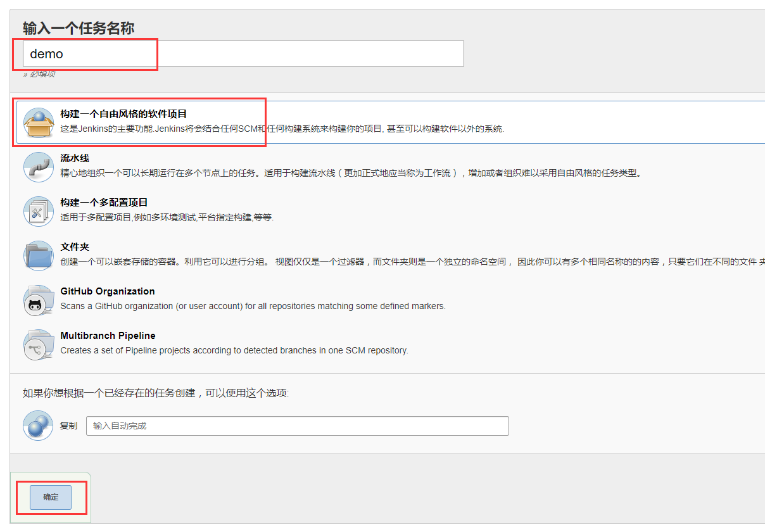Click description Scans a GitHub organization
This screenshot has height=532, width=765.
pyautogui.click(x=253, y=306)
